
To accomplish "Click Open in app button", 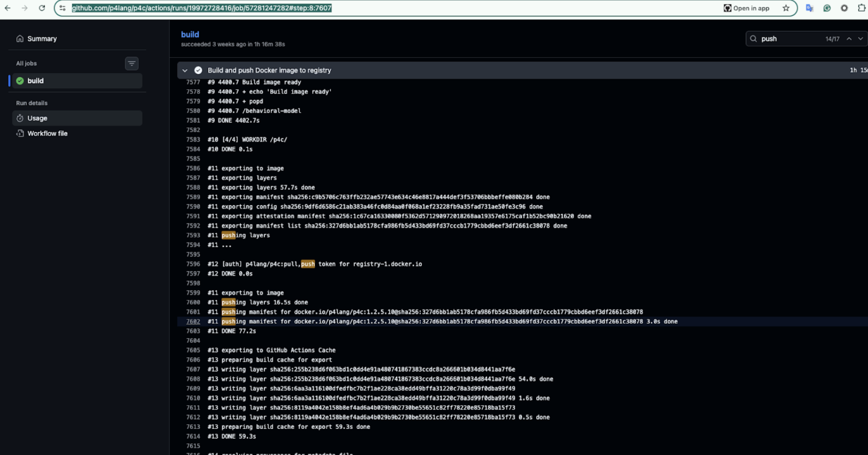I will pos(747,8).
